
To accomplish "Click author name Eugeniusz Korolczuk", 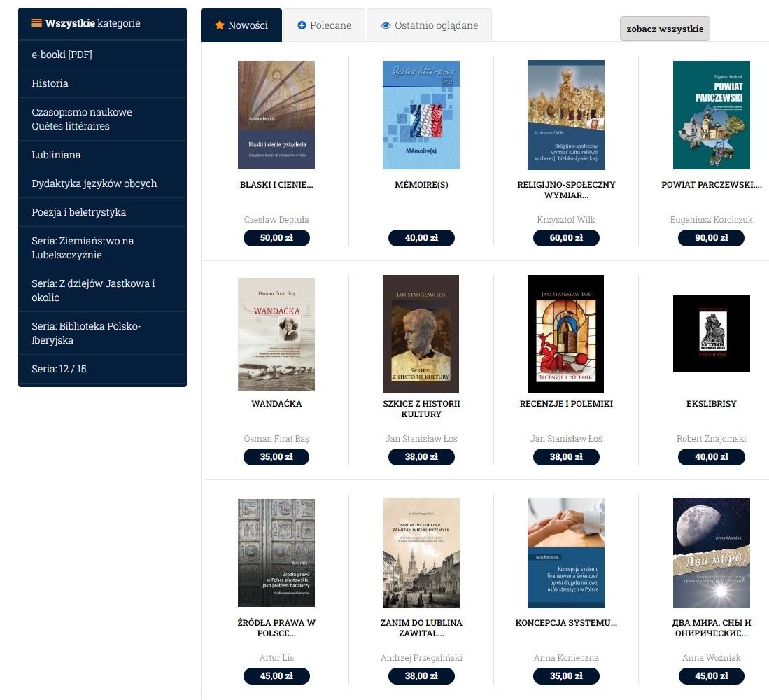I will tap(711, 220).
